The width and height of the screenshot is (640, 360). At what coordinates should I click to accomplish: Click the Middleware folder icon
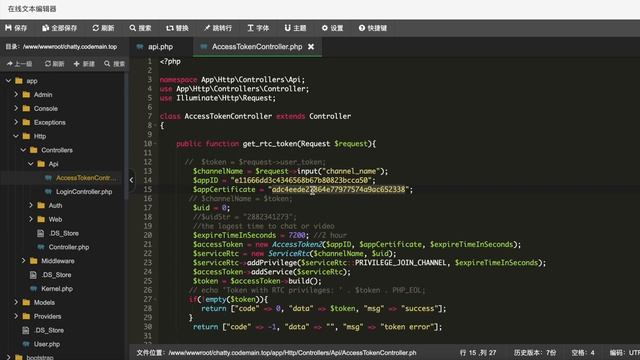(x=34, y=261)
